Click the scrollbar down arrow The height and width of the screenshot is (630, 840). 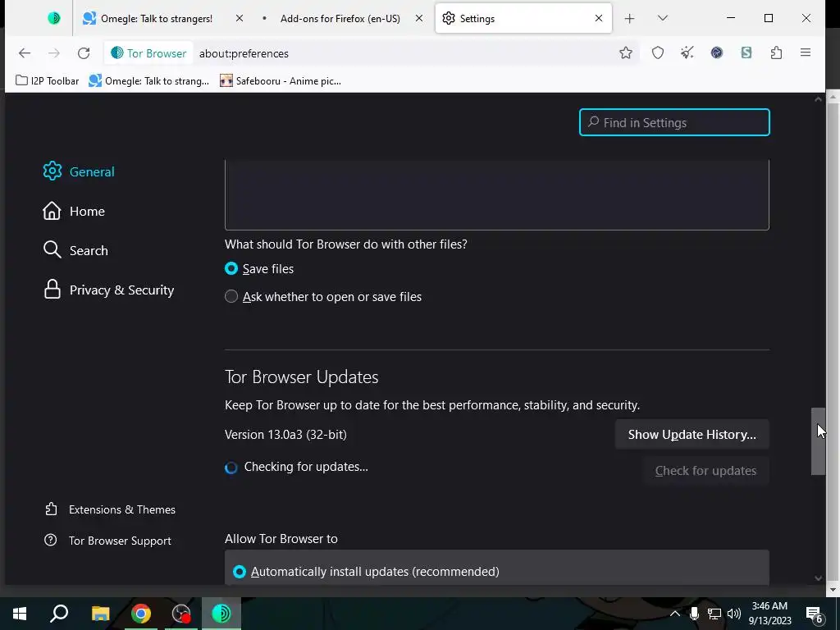pyautogui.click(x=818, y=578)
